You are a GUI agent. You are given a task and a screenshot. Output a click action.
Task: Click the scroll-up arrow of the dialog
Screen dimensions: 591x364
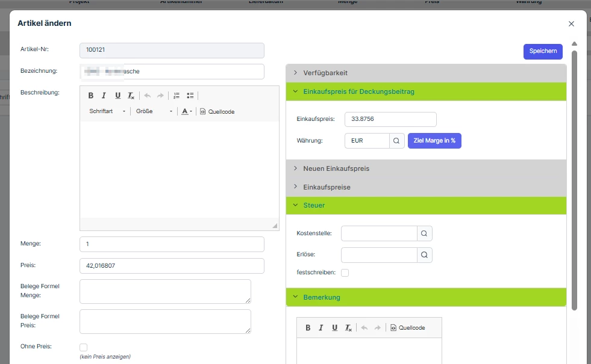click(x=574, y=44)
